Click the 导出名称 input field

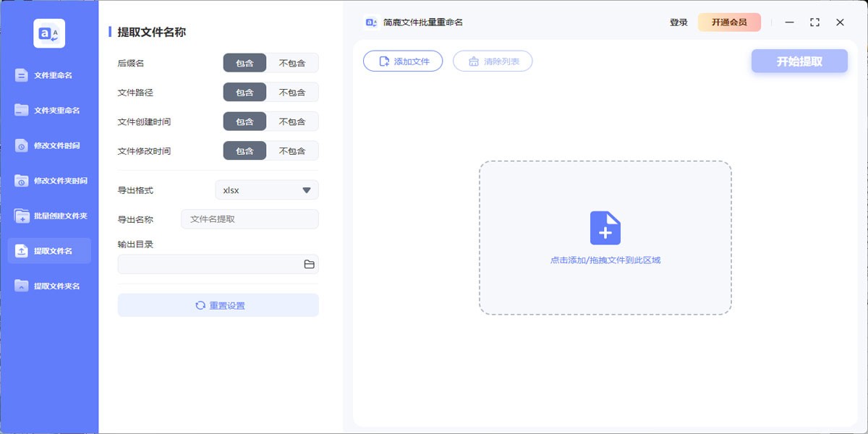[x=250, y=219]
